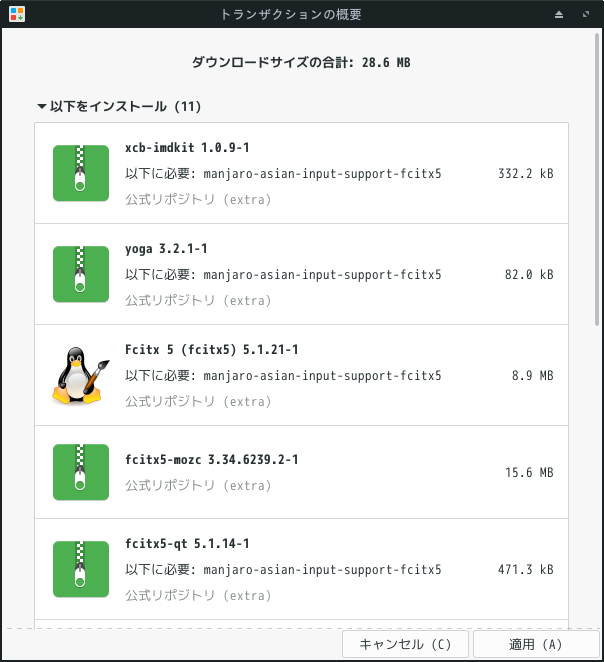Click the 15.6 MB size value

point(529,472)
